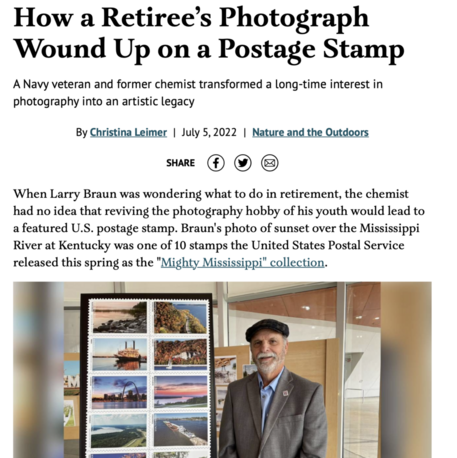Click the autumn trees with sailboat stamp
The width and height of the screenshot is (457, 458).
(x=180, y=355)
